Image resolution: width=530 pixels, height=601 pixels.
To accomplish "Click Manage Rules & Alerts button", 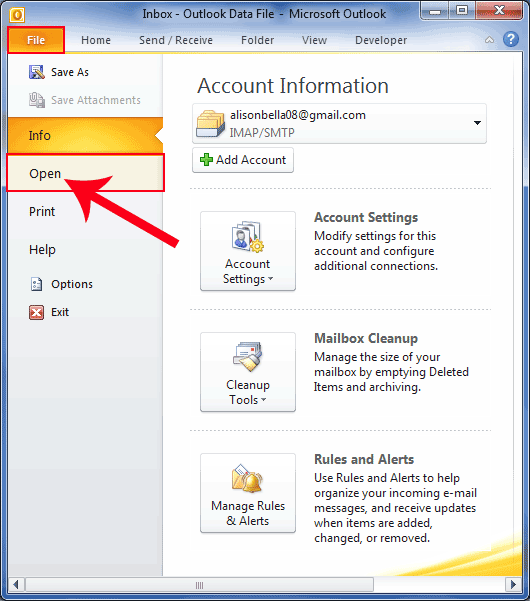I will tap(248, 493).
